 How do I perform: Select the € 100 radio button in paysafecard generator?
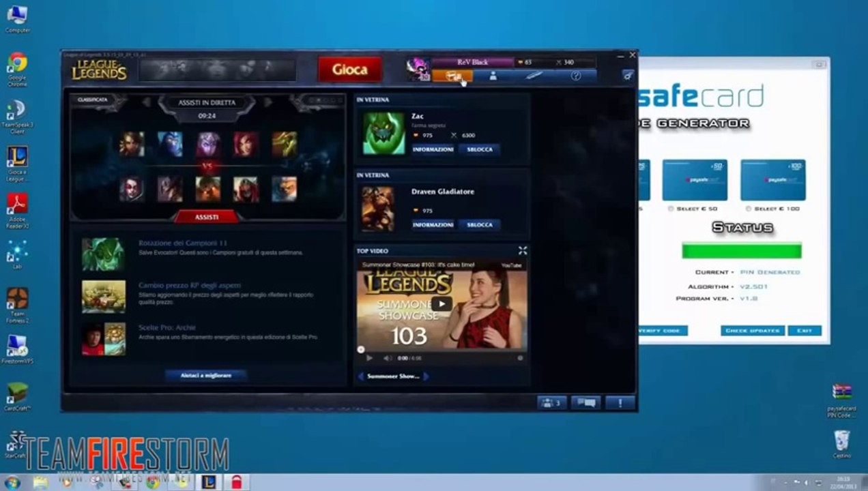pyautogui.click(x=749, y=209)
